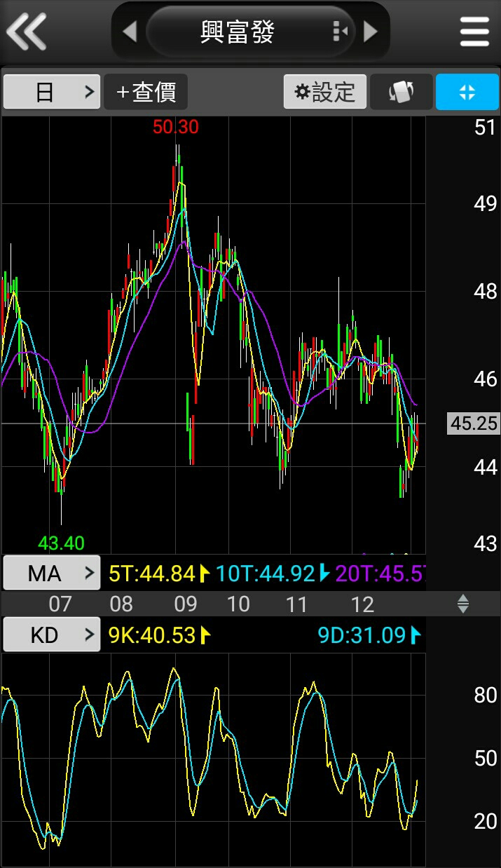Open 設定 chart settings
Image resolution: width=501 pixels, height=868 pixels.
[x=325, y=92]
